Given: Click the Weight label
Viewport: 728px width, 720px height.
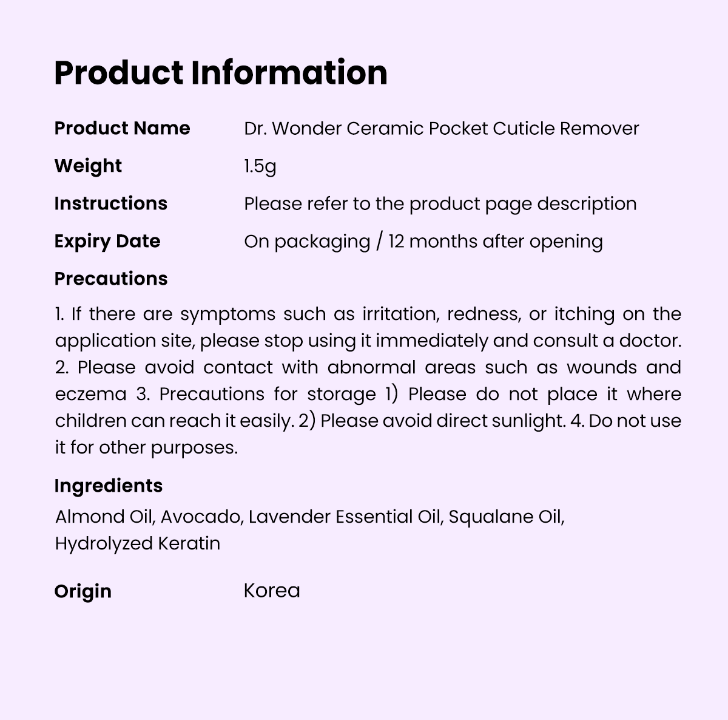Looking at the screenshot, I should pyautogui.click(x=88, y=166).
